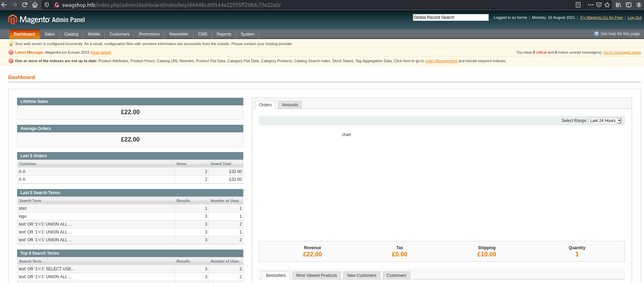Viewport: 644px width, 283px height.
Task: Switch to the Amounts tab
Action: point(290,105)
